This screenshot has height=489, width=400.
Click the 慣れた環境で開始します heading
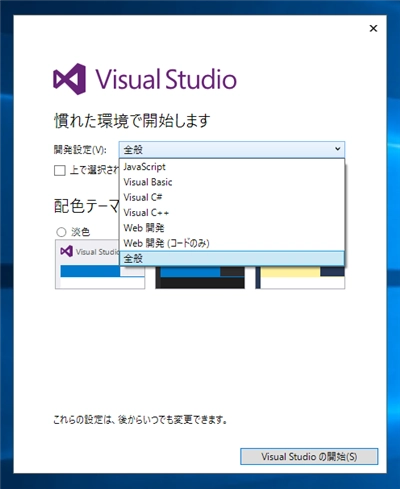tap(132, 121)
